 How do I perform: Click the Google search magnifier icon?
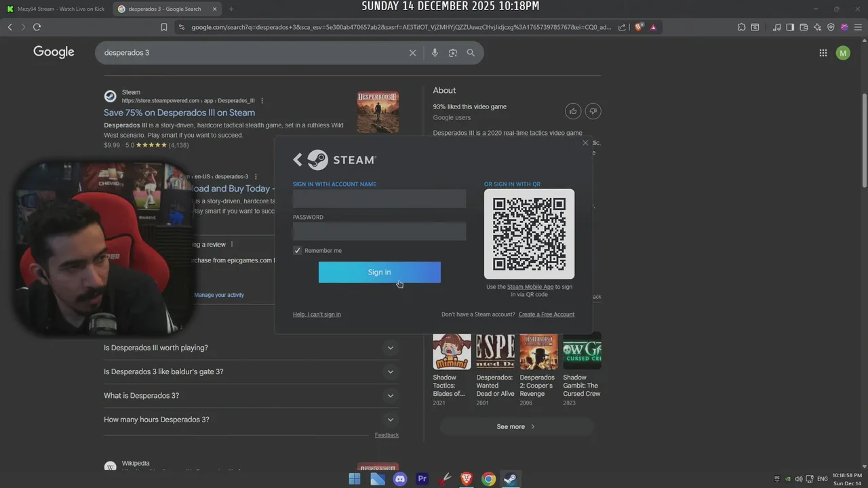[471, 53]
